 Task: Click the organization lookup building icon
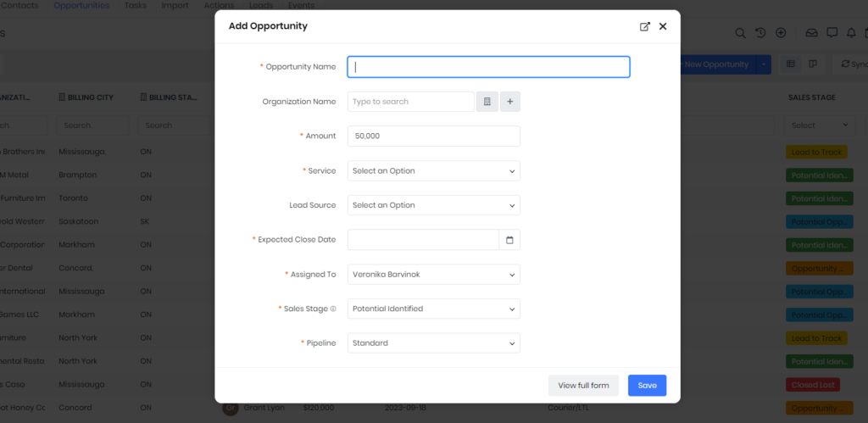click(487, 102)
